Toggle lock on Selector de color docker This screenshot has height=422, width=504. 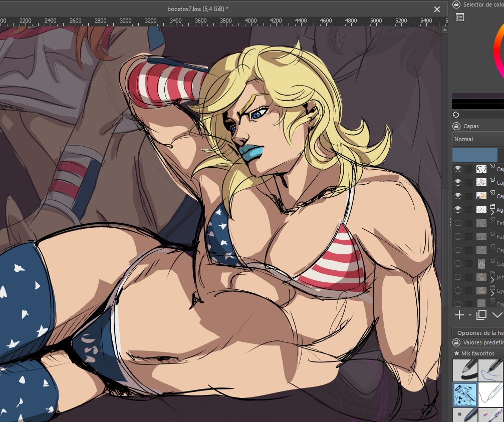[x=456, y=5]
